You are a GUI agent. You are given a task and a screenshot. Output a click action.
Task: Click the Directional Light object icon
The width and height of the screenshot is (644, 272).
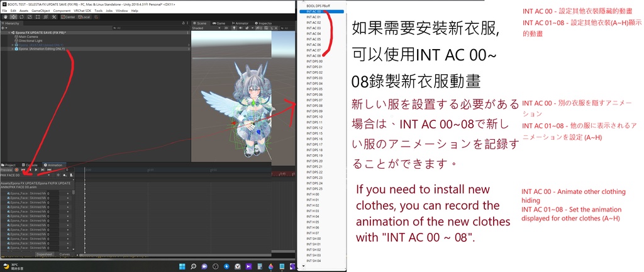tap(16, 41)
